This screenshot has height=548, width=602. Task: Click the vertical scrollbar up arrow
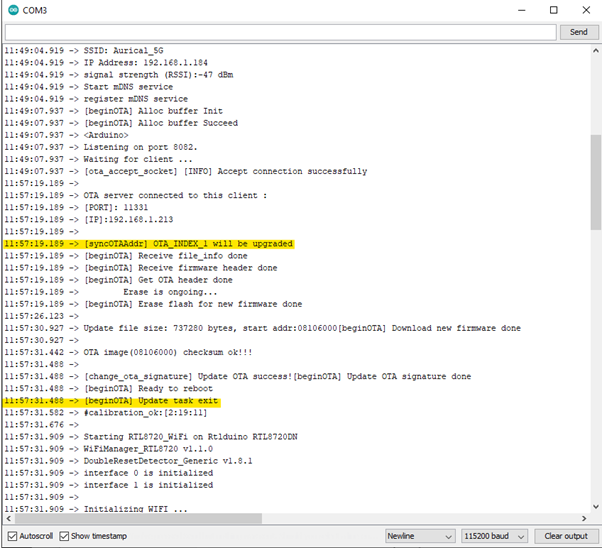point(595,51)
